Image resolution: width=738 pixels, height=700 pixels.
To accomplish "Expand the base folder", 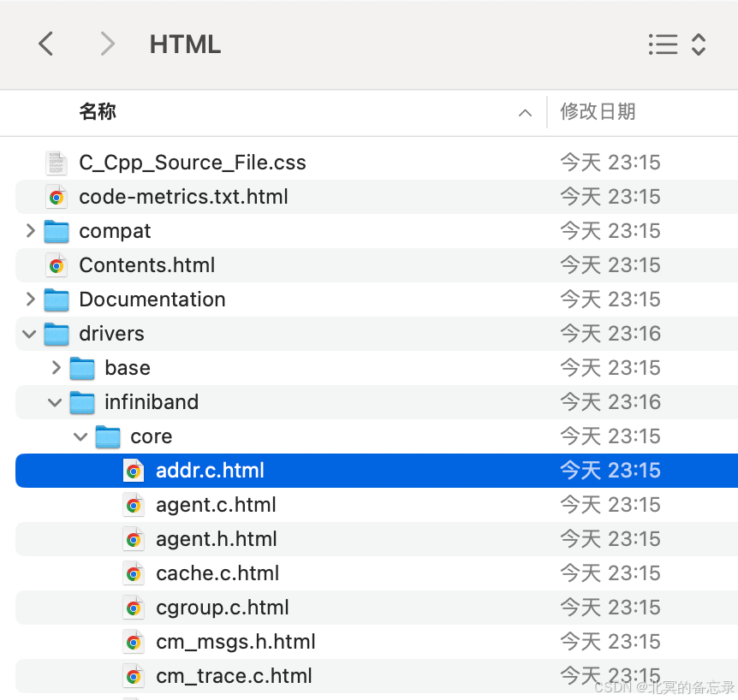I will [56, 368].
